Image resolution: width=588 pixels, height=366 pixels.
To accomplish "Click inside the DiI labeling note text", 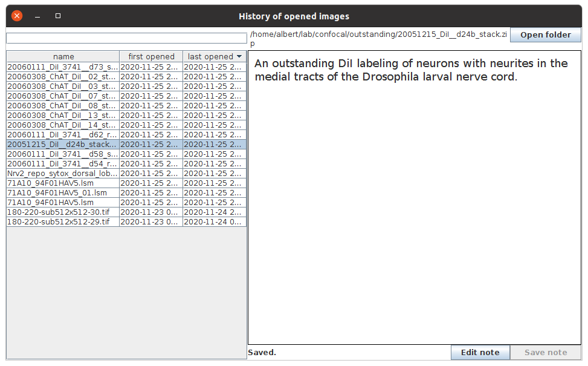I will pyautogui.click(x=411, y=70).
